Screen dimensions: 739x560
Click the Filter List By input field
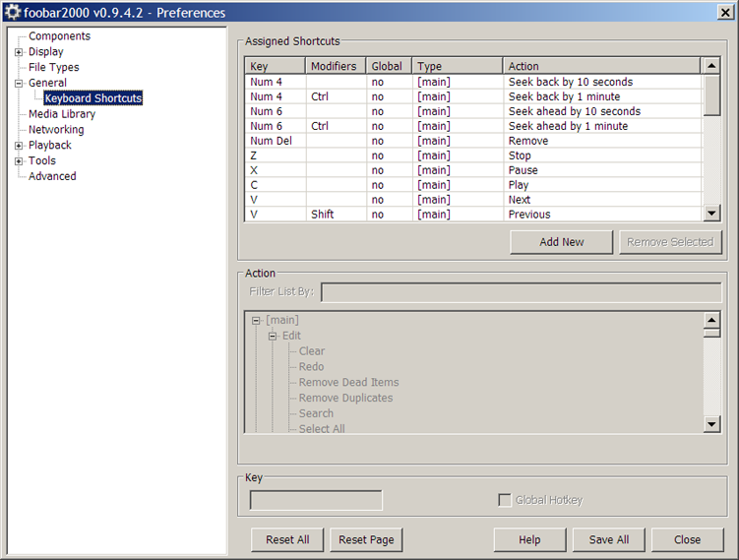pyautogui.click(x=521, y=292)
